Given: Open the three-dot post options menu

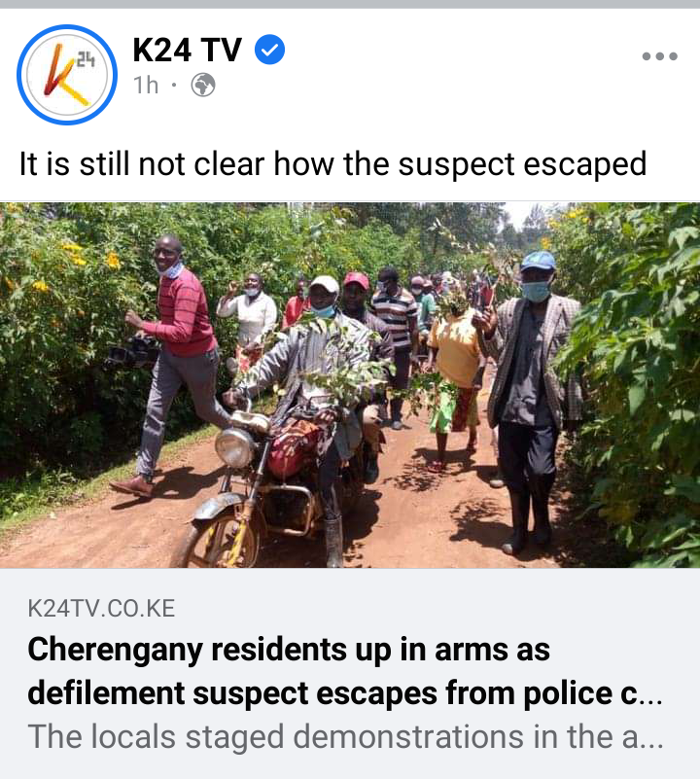Looking at the screenshot, I should [660, 56].
